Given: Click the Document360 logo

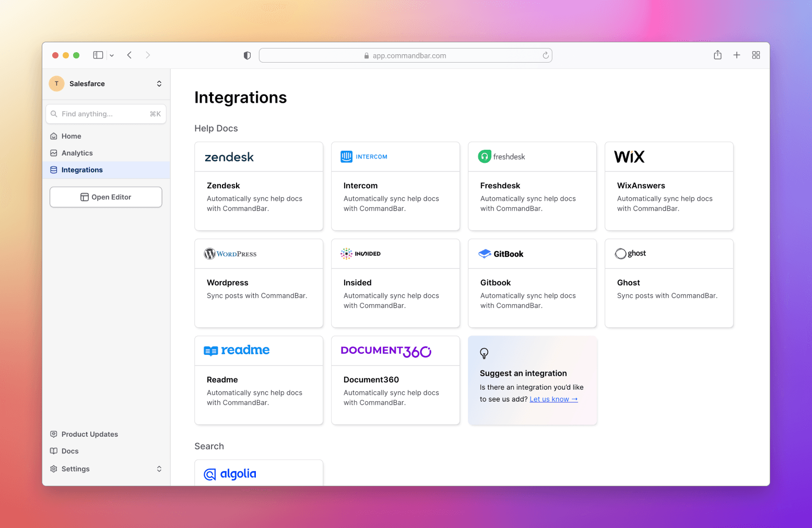Looking at the screenshot, I should point(386,351).
